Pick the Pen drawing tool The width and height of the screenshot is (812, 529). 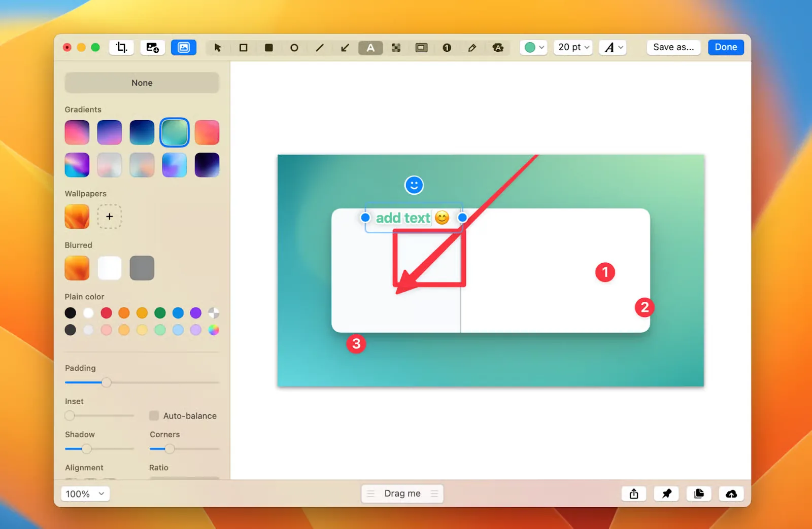472,47
